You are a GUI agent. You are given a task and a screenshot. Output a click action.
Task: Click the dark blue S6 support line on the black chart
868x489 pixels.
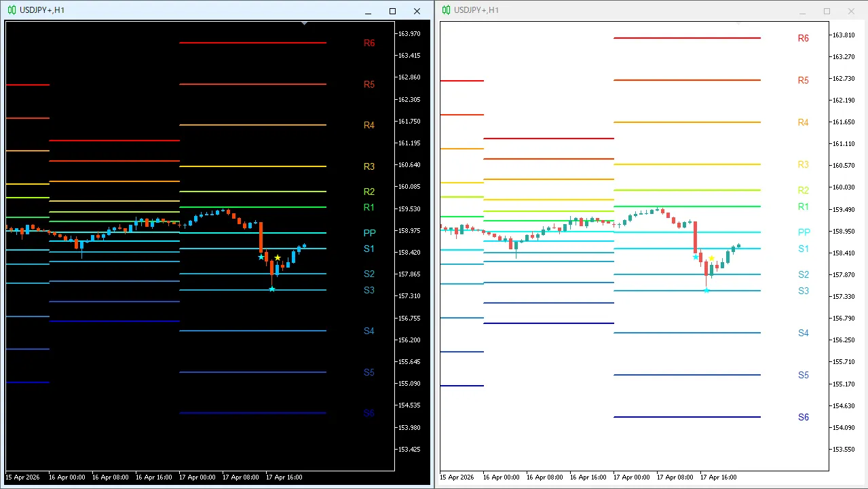[252, 413]
